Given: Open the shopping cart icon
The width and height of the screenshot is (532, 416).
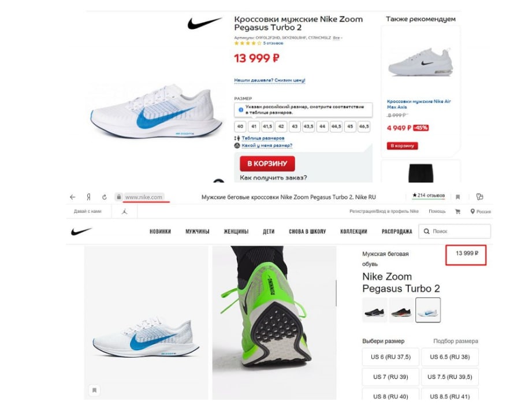Looking at the screenshot, I should [457, 211].
